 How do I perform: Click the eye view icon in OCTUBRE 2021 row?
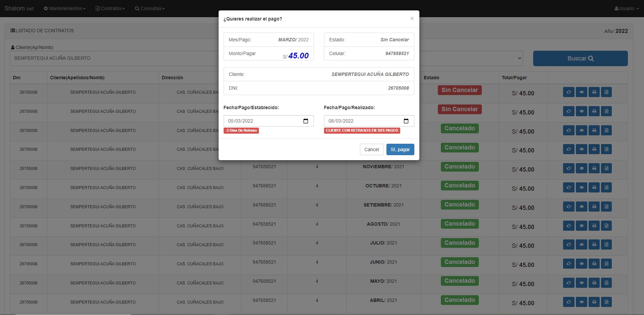[x=581, y=187]
